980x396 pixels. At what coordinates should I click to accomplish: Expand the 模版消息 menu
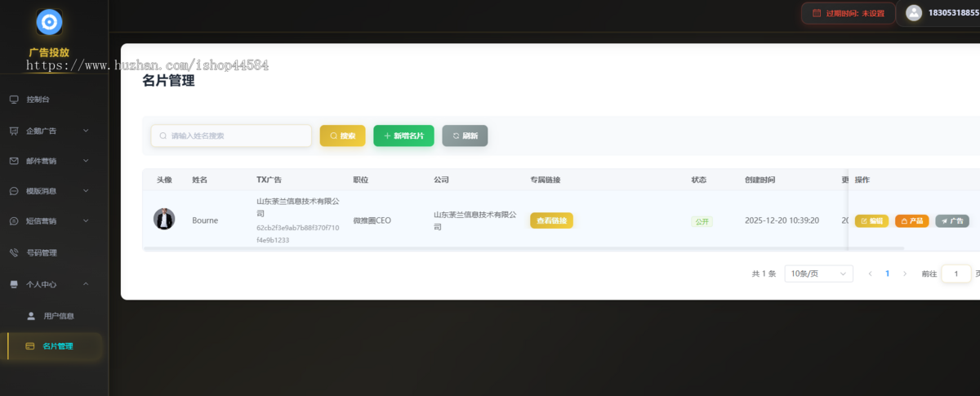(54, 191)
